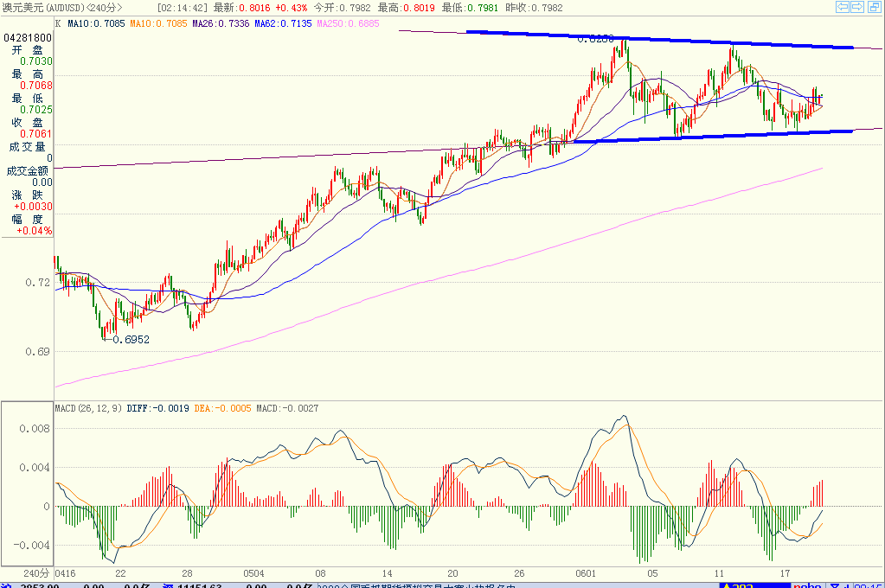Click the +0.43% change in header

tap(292, 7)
